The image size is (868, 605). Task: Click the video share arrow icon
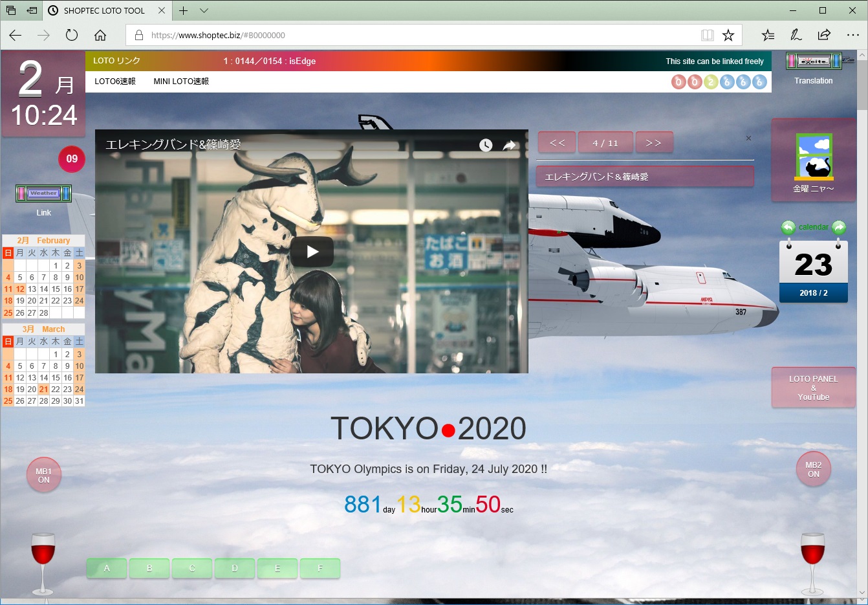pyautogui.click(x=510, y=145)
